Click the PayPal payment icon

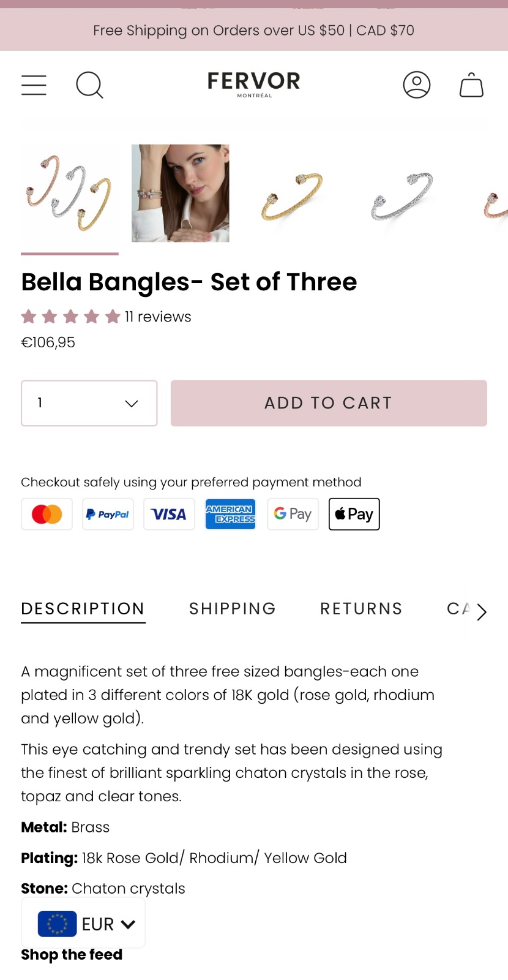pyautogui.click(x=108, y=514)
